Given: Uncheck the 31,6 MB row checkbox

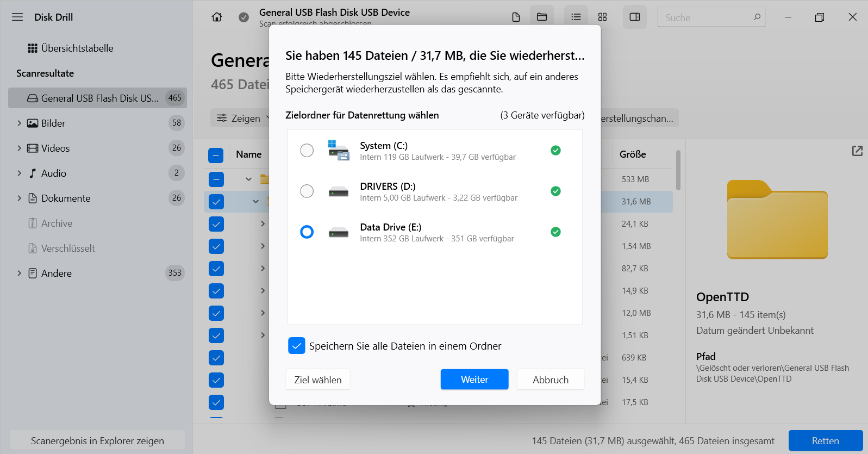Looking at the screenshot, I should pyautogui.click(x=216, y=202).
